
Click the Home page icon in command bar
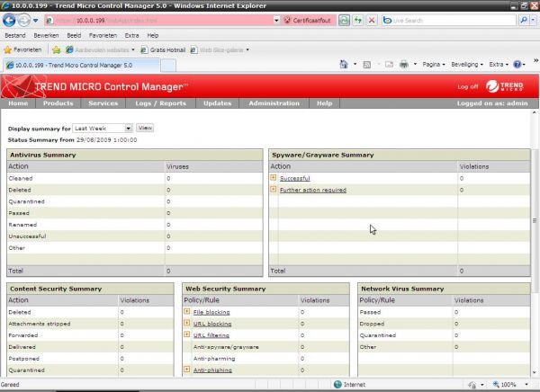[x=344, y=65]
